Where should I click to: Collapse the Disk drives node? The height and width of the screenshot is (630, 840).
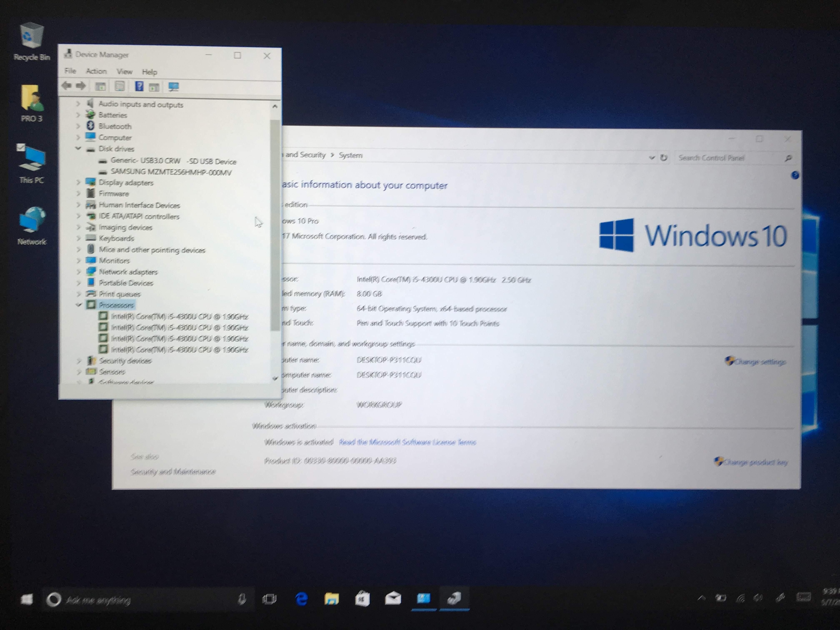click(x=78, y=148)
